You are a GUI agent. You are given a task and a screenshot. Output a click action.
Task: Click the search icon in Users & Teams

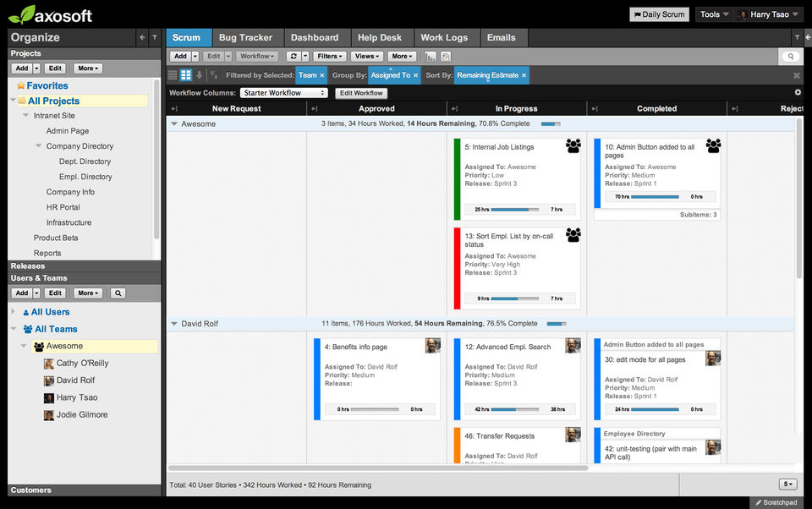118,293
